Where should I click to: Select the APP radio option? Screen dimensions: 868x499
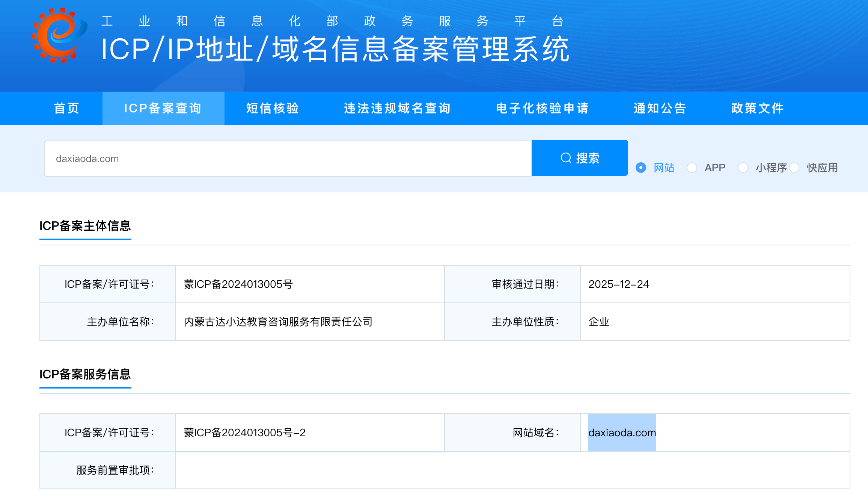[692, 168]
